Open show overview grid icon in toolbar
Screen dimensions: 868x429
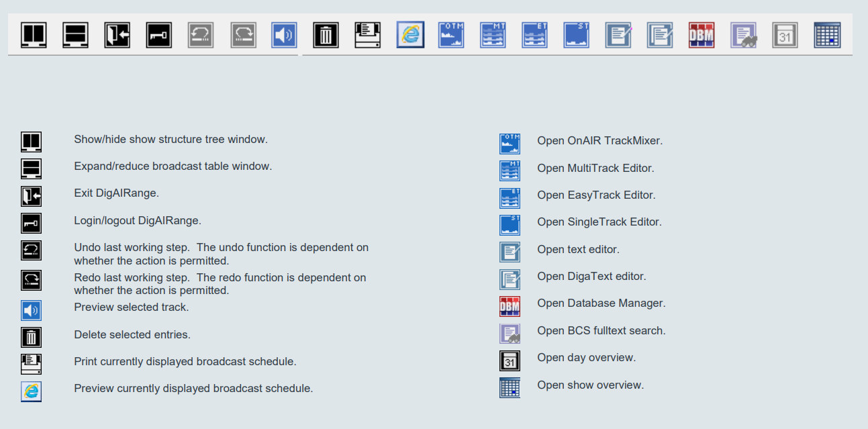coord(827,35)
